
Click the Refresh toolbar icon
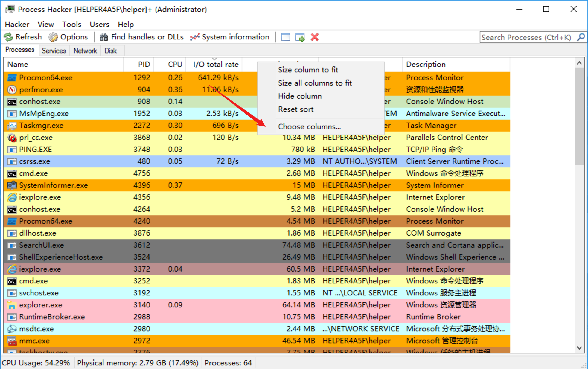click(8, 37)
